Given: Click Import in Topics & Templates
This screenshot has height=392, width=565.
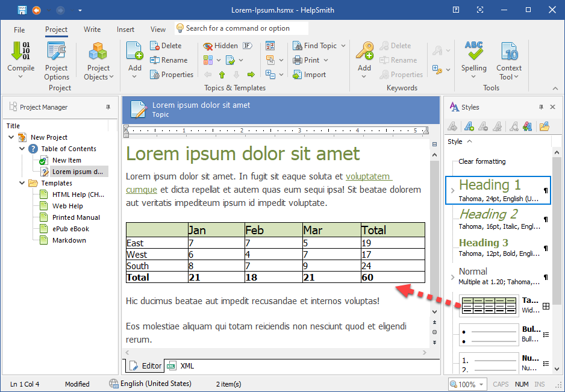Looking at the screenshot, I should 310,75.
